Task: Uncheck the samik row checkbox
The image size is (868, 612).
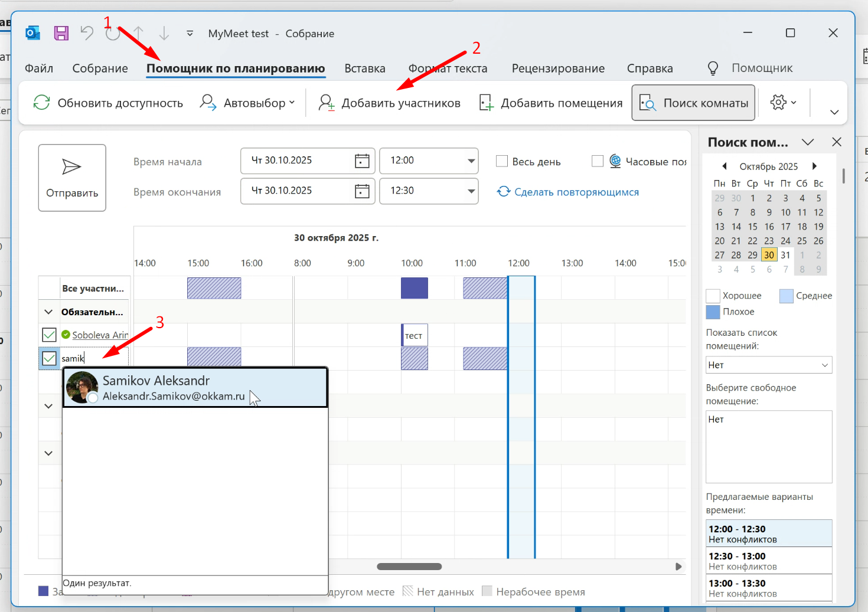Action: click(49, 358)
